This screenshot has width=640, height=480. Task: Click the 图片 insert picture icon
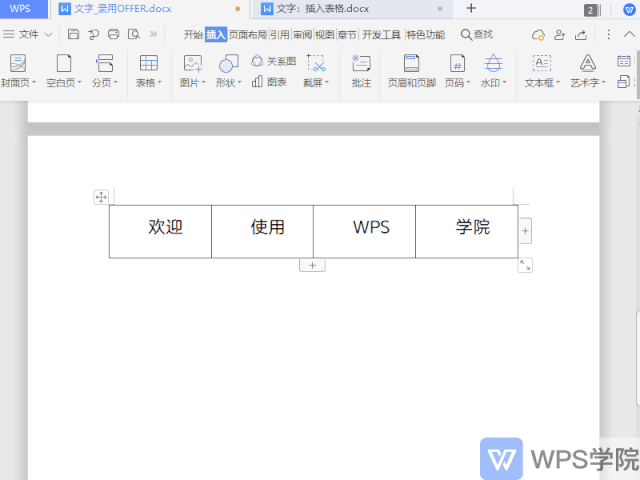click(193, 64)
